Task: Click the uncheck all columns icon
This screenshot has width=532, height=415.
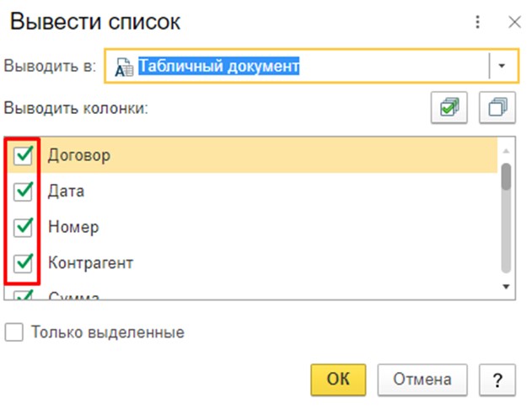Action: click(497, 109)
